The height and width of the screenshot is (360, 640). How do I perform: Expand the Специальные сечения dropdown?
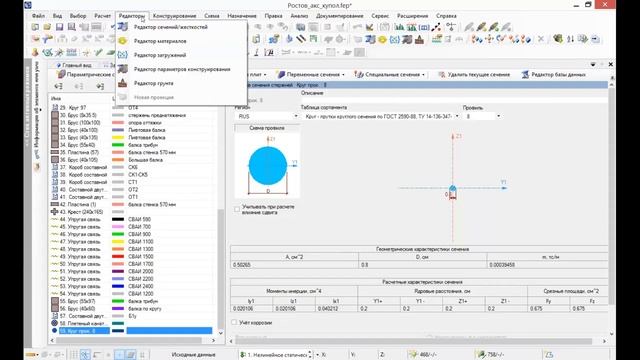pyautogui.click(x=423, y=75)
